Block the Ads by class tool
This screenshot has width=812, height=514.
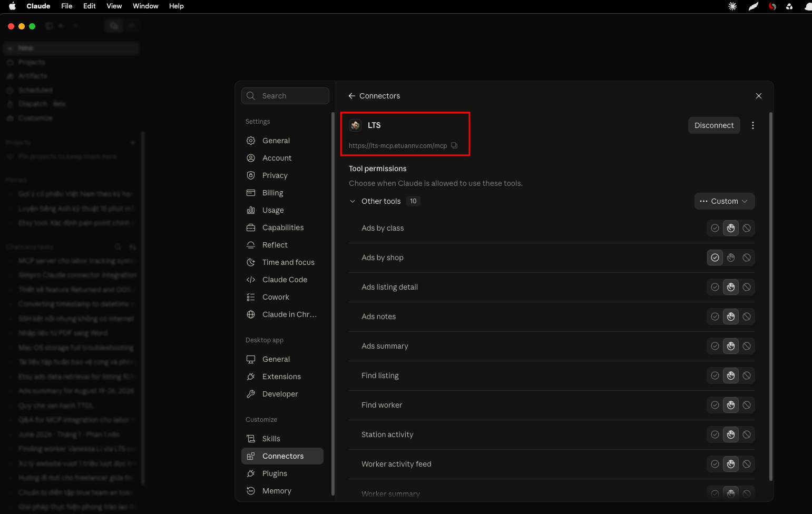coord(747,228)
